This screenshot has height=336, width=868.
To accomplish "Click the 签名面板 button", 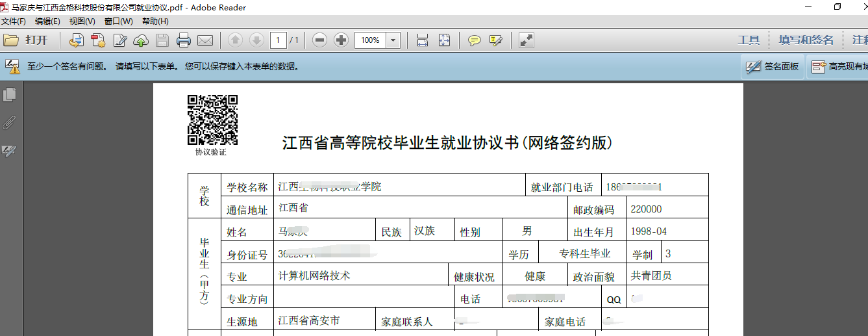I will pyautogui.click(x=773, y=66).
